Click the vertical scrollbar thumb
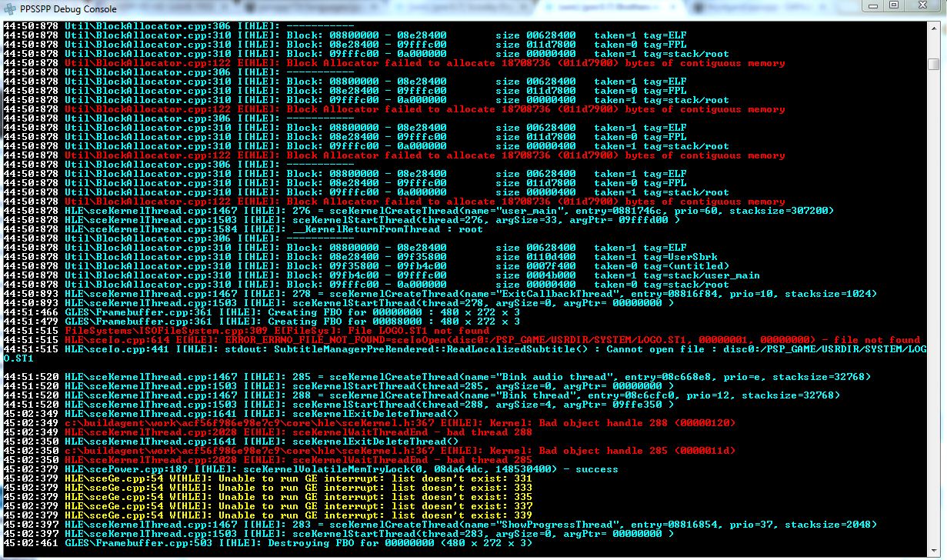Viewport: 947px width, 560px height. [934, 63]
